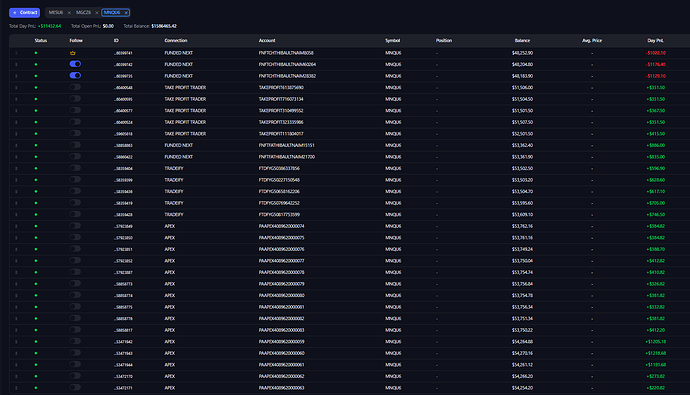Switch to the MGCZ5 contract tab
Screen dimensions: 690x395
pos(84,13)
